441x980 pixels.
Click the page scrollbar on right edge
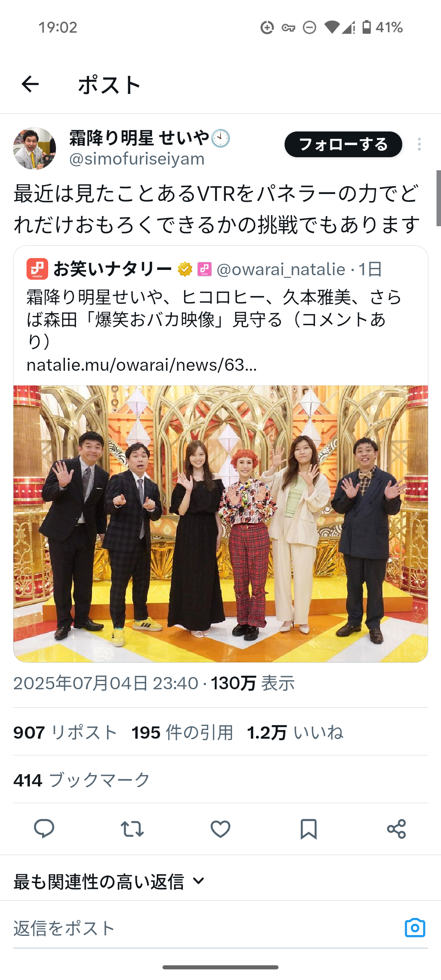[439, 198]
